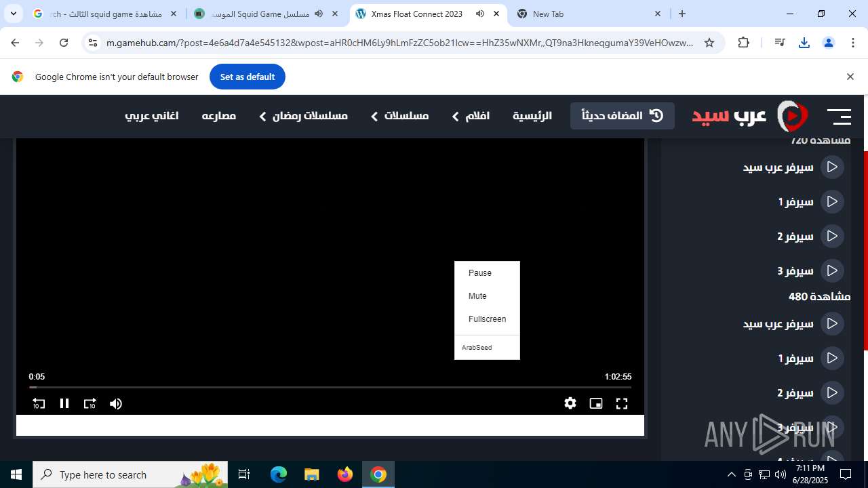This screenshot has width=868, height=488.
Task: Choose Mute from the context menu
Action: tap(487, 296)
